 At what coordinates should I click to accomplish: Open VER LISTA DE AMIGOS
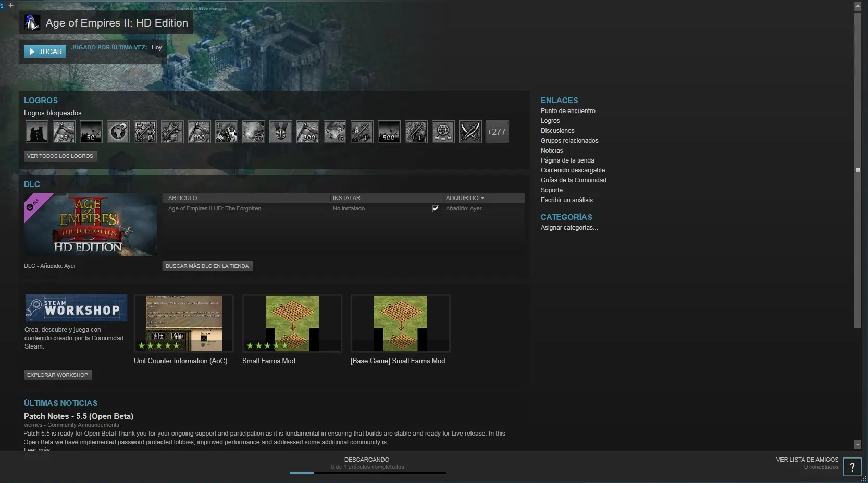(807, 460)
